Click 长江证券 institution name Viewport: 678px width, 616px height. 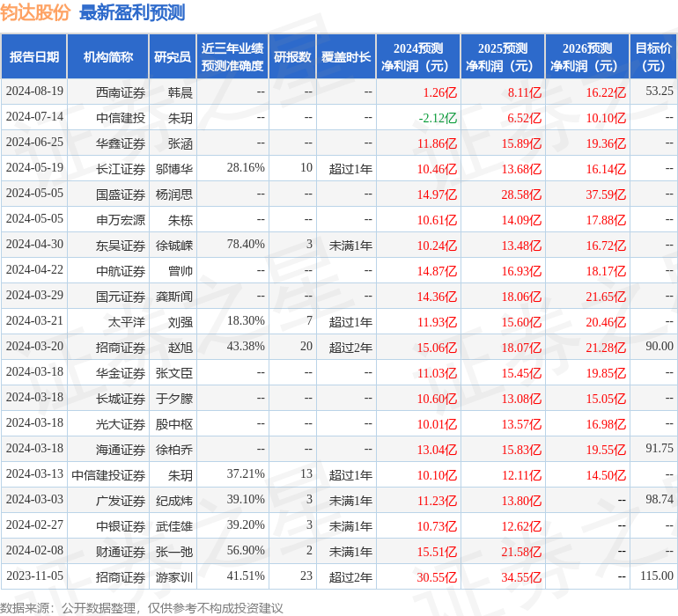tap(121, 169)
